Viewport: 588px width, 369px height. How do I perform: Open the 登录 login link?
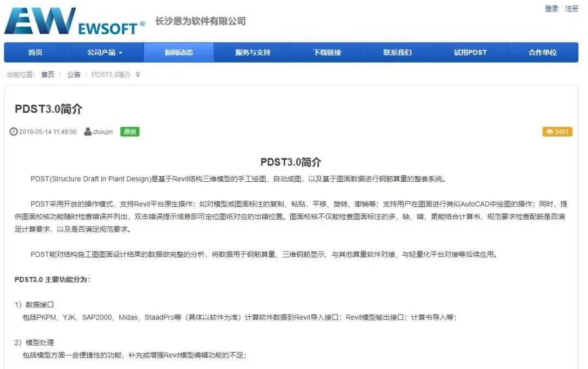click(551, 9)
